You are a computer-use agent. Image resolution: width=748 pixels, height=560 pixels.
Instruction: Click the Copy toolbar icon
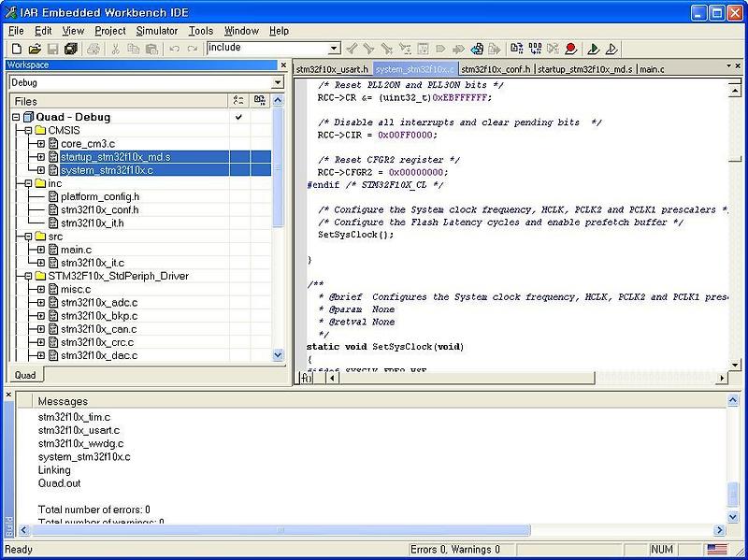pos(134,49)
